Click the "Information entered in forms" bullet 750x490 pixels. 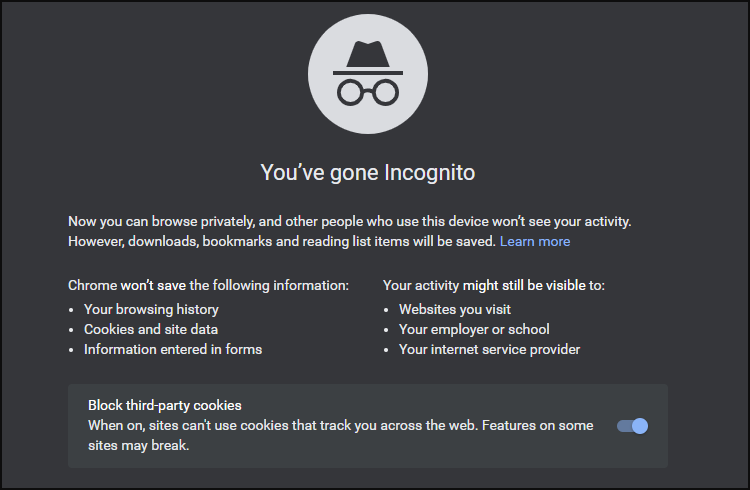pyautogui.click(x=173, y=349)
